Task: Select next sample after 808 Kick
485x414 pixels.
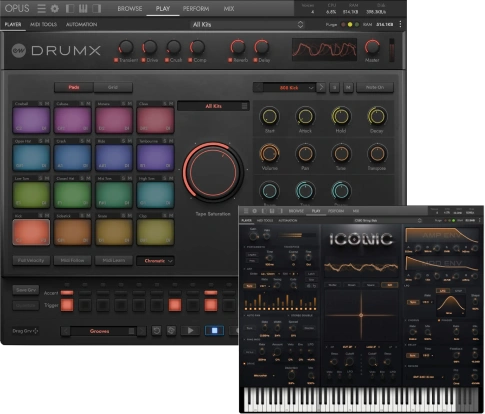Action: (x=321, y=88)
